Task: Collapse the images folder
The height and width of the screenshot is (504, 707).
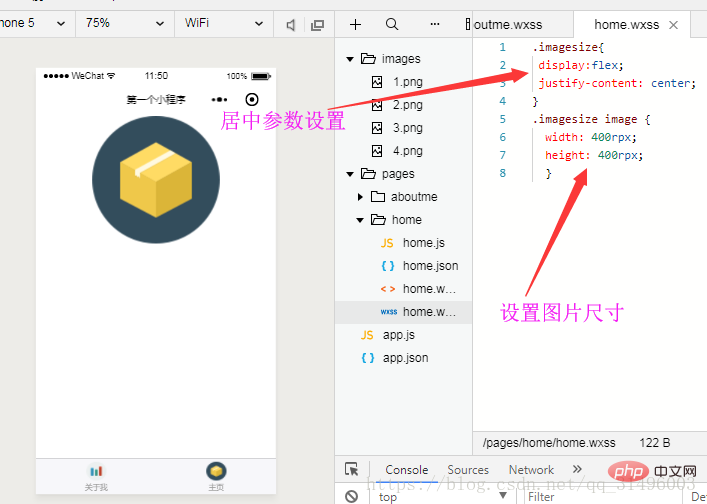Action: [x=350, y=59]
